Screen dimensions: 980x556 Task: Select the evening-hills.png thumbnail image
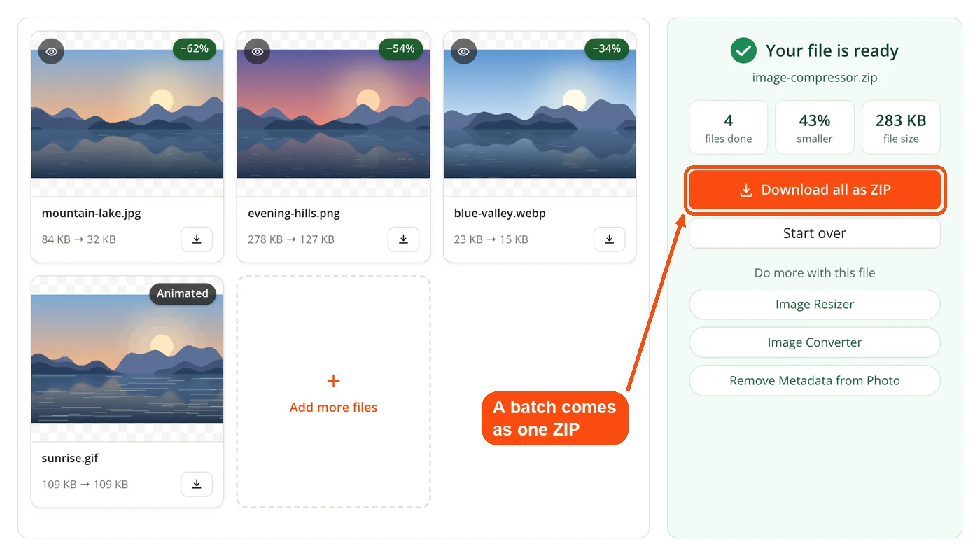tap(333, 113)
